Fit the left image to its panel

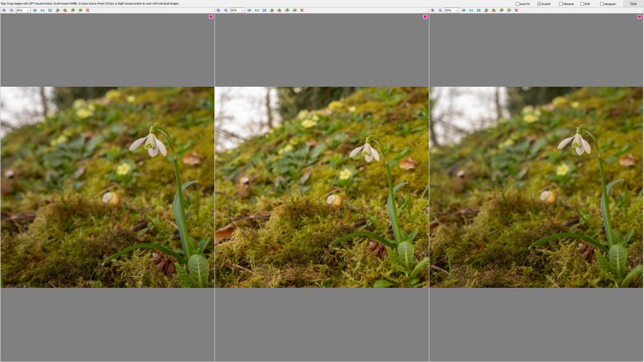point(50,10)
